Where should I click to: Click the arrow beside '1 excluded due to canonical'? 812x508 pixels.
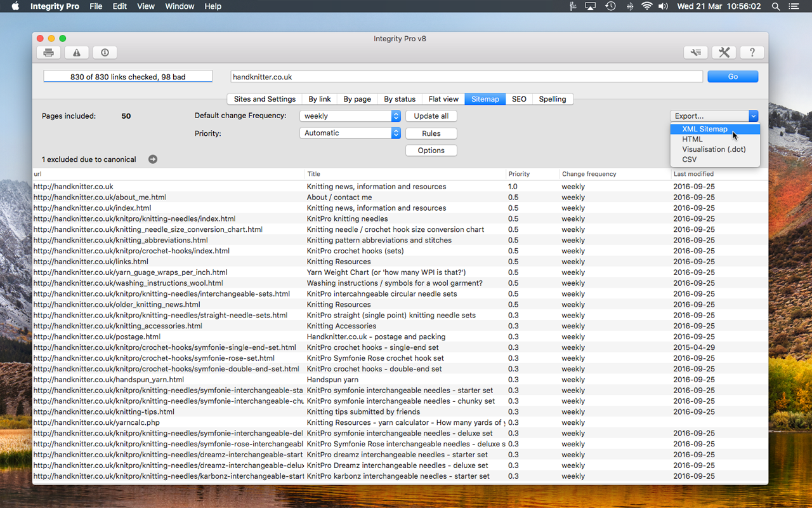[153, 159]
